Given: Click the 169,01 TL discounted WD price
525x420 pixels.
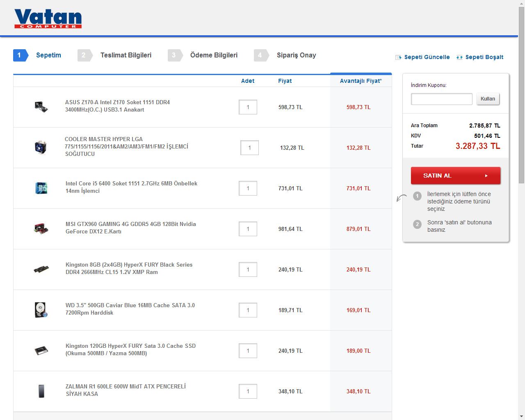Looking at the screenshot, I should 358,310.
